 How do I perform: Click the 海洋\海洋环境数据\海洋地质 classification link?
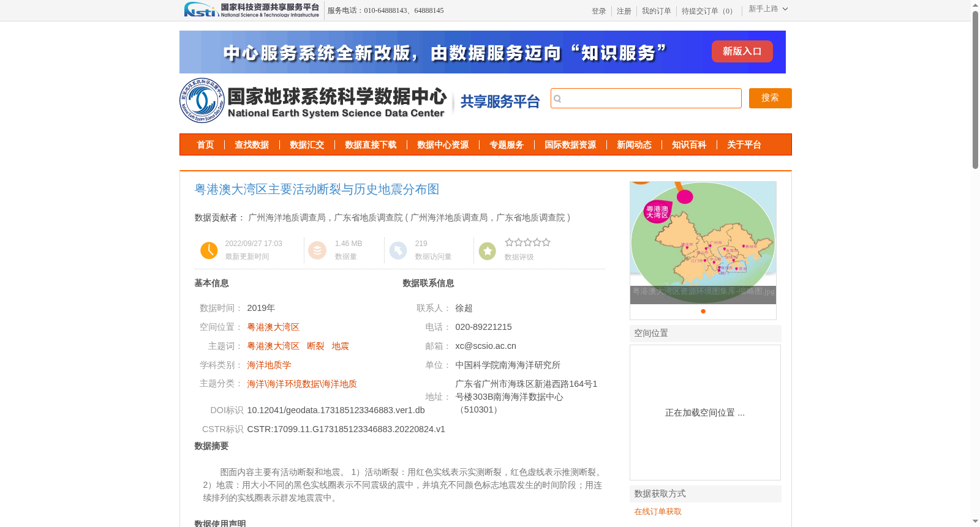pos(302,384)
